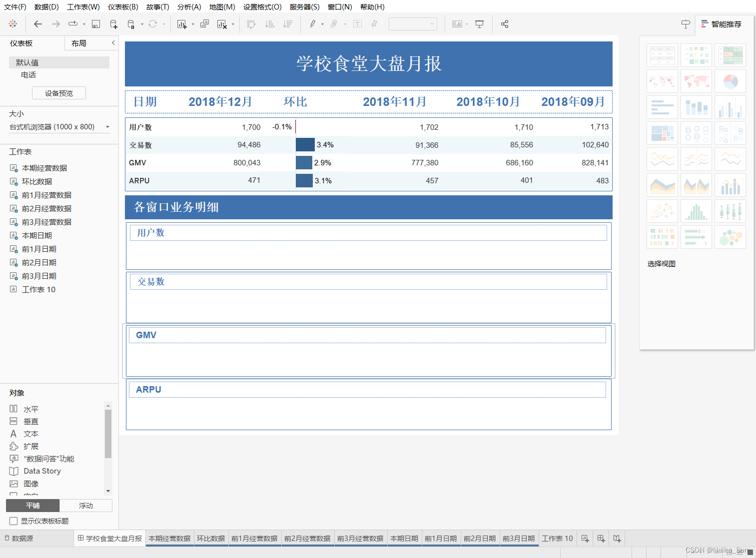
Task: Select the 图像 object
Action: pos(30,484)
